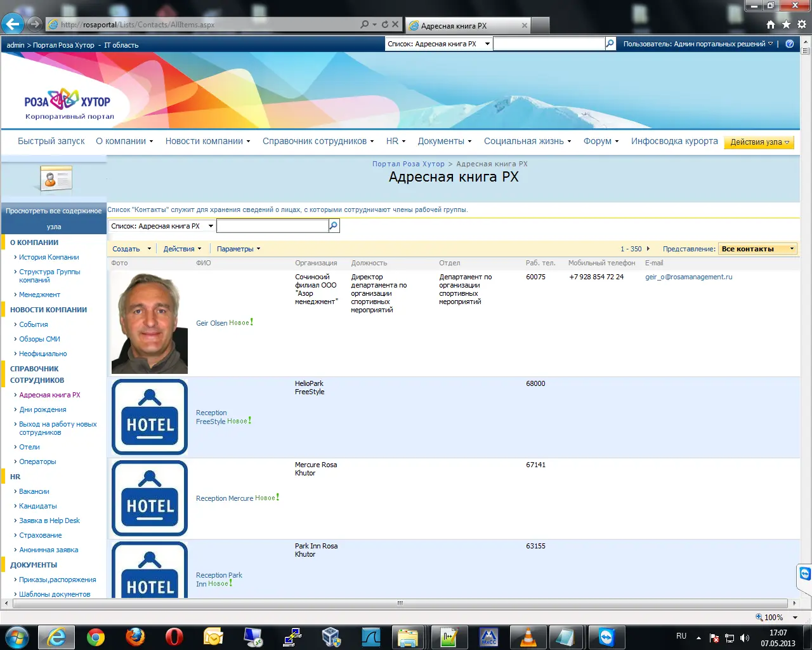Show hidden tray icons arrow

[x=698, y=638]
